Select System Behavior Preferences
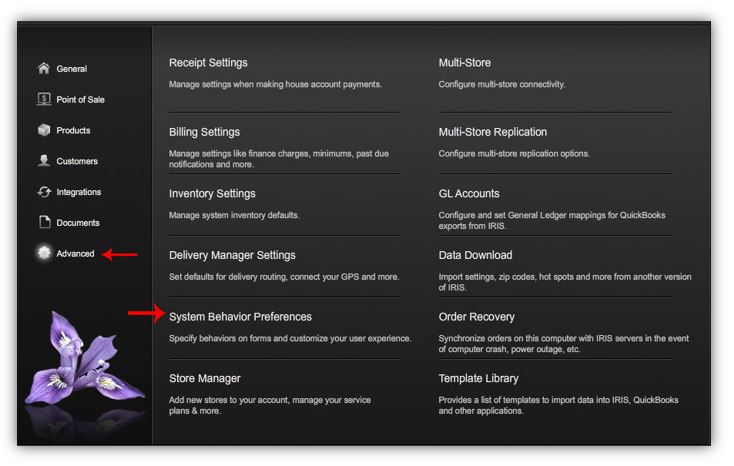 240,317
